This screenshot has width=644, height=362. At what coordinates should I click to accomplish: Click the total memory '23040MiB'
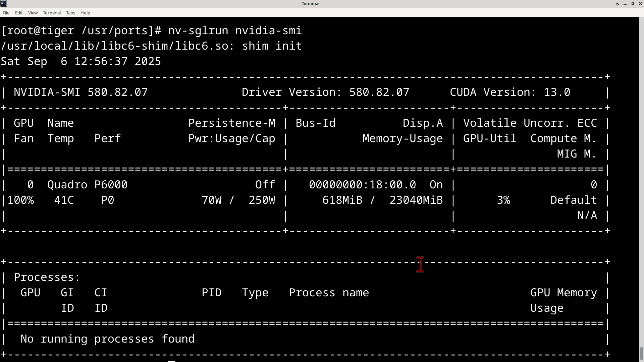(416, 200)
